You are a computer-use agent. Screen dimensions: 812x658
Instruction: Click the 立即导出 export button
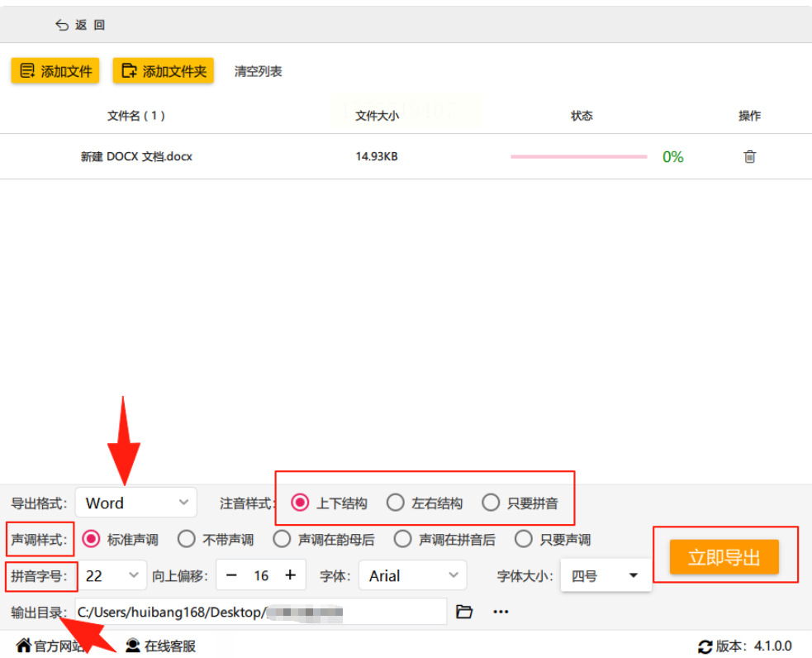point(724,557)
